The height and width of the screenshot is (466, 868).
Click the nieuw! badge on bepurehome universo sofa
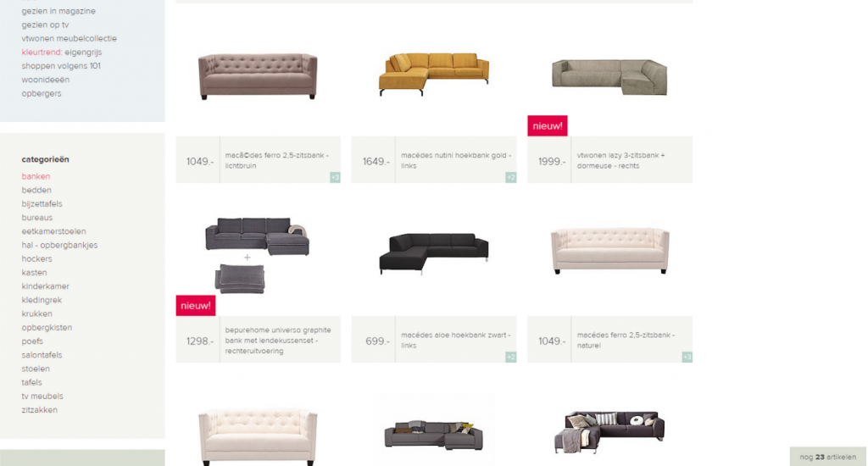(196, 306)
